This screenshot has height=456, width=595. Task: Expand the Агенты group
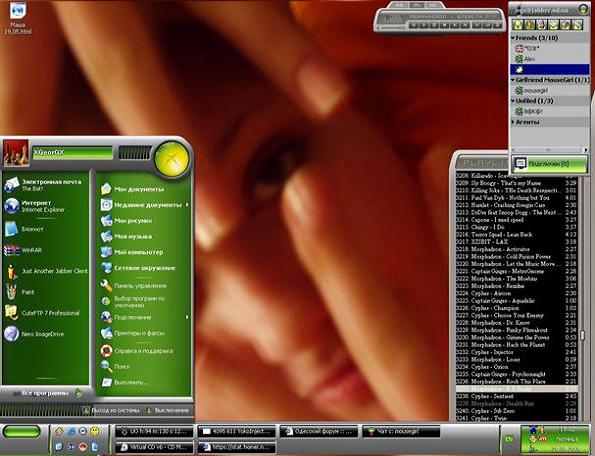513,122
